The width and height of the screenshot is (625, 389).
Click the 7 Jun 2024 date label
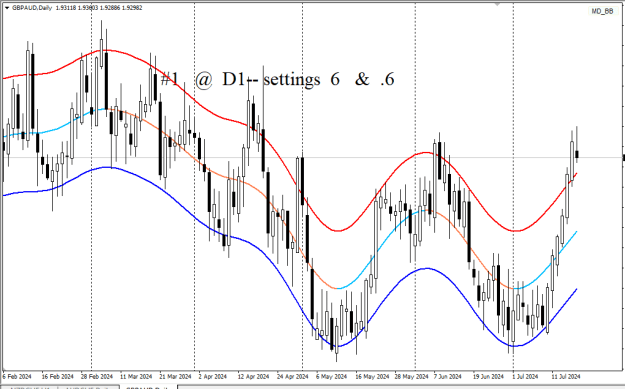(449, 377)
